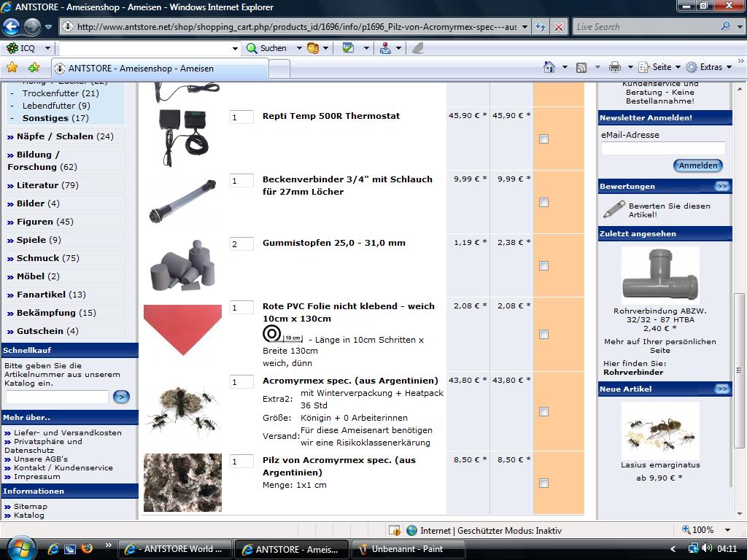Click the Schnellkauf go arrow button
The width and height of the screenshot is (747, 560).
coord(121,397)
